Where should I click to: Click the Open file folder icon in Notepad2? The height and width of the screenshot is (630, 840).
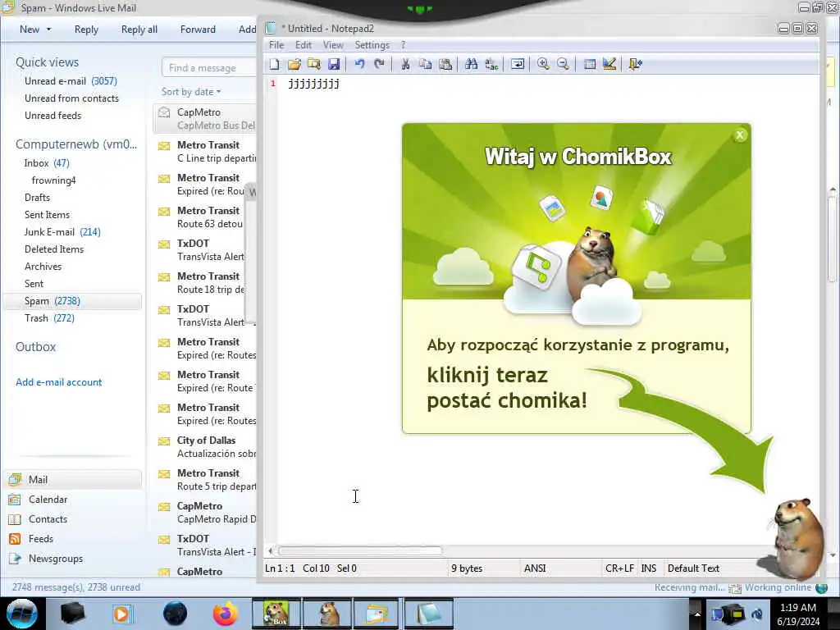(294, 64)
